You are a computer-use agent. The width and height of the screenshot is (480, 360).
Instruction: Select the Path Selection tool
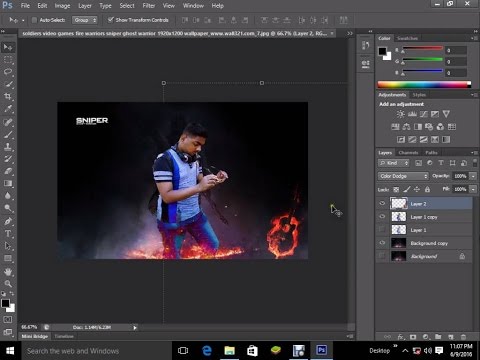tap(8, 246)
